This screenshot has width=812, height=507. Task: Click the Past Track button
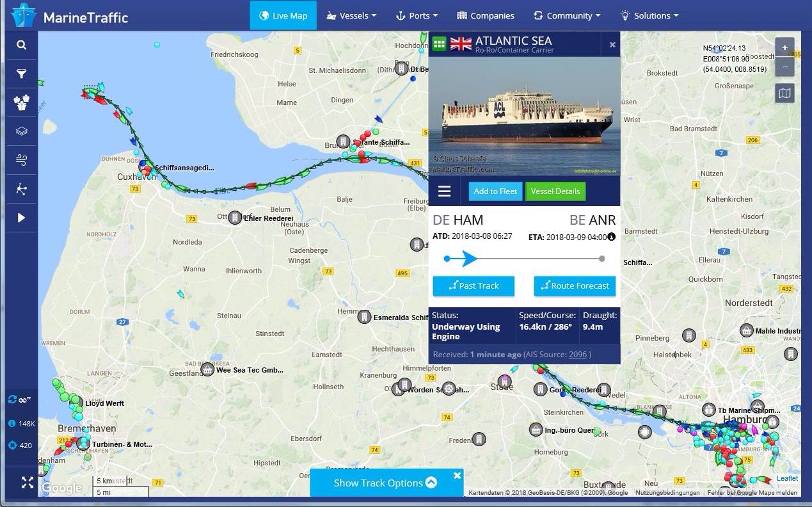(x=474, y=286)
